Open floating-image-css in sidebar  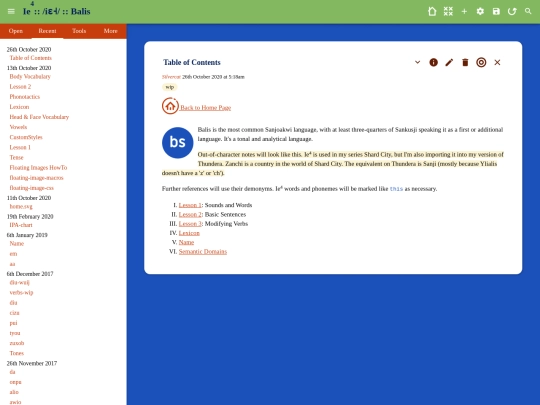(x=31, y=188)
